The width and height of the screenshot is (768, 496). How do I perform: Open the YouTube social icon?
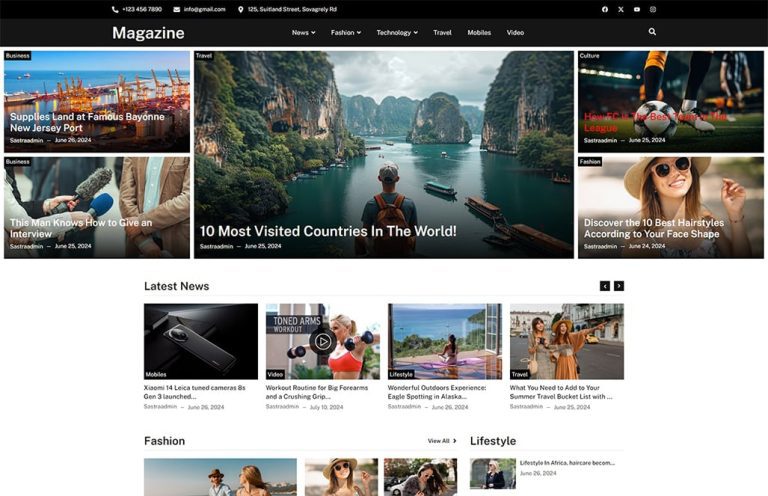click(637, 9)
